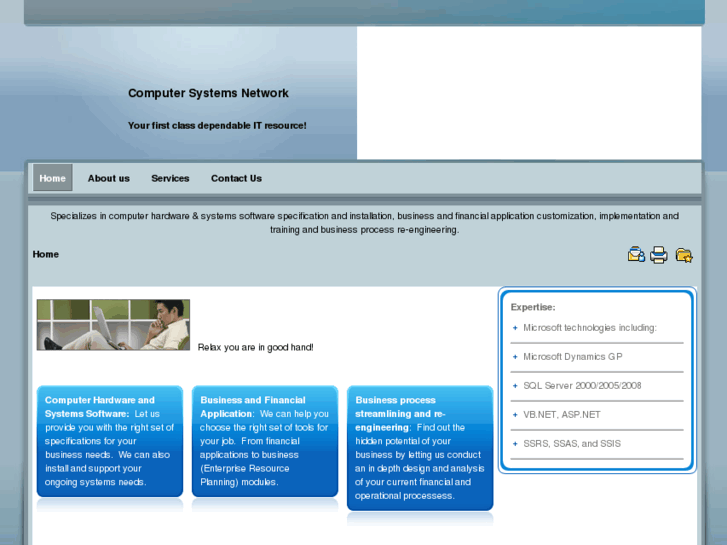Click bullet beside Microsoft technologies including
The image size is (727, 545).
515,328
